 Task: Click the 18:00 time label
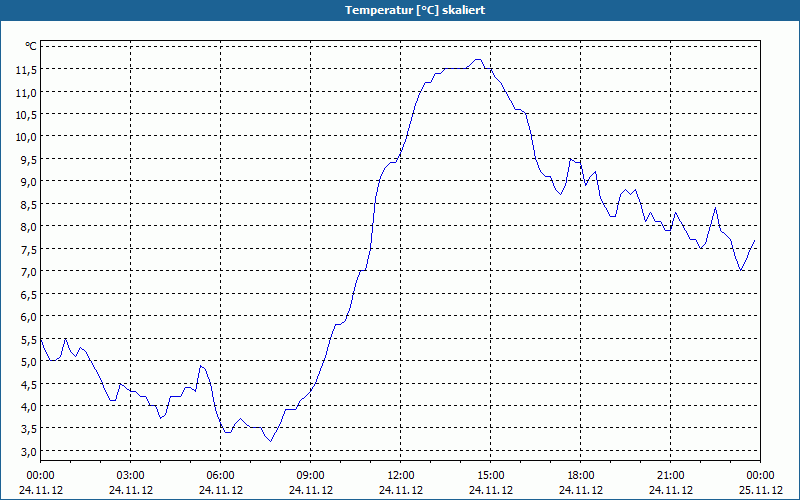(581, 476)
